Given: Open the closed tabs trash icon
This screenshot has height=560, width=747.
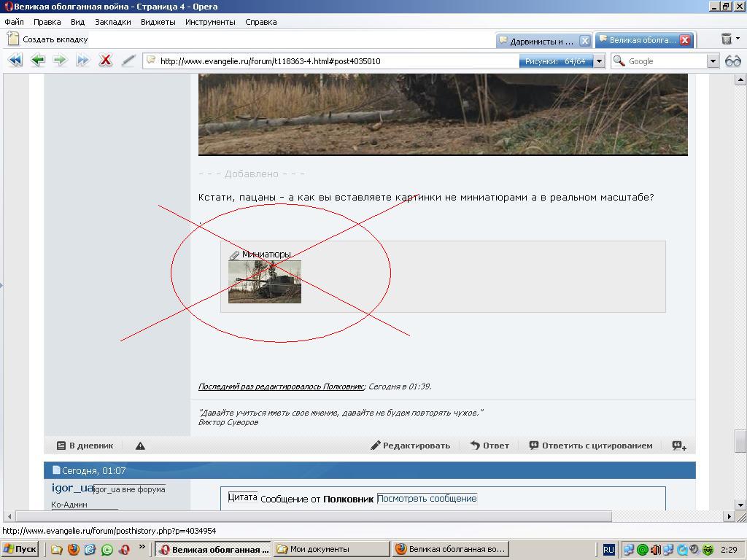Looking at the screenshot, I should (727, 39).
